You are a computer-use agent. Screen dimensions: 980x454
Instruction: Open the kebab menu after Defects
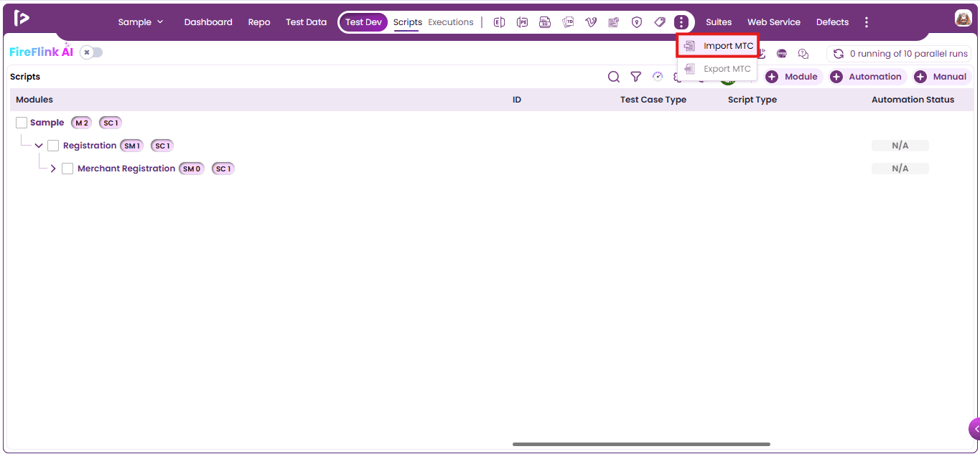tap(867, 22)
